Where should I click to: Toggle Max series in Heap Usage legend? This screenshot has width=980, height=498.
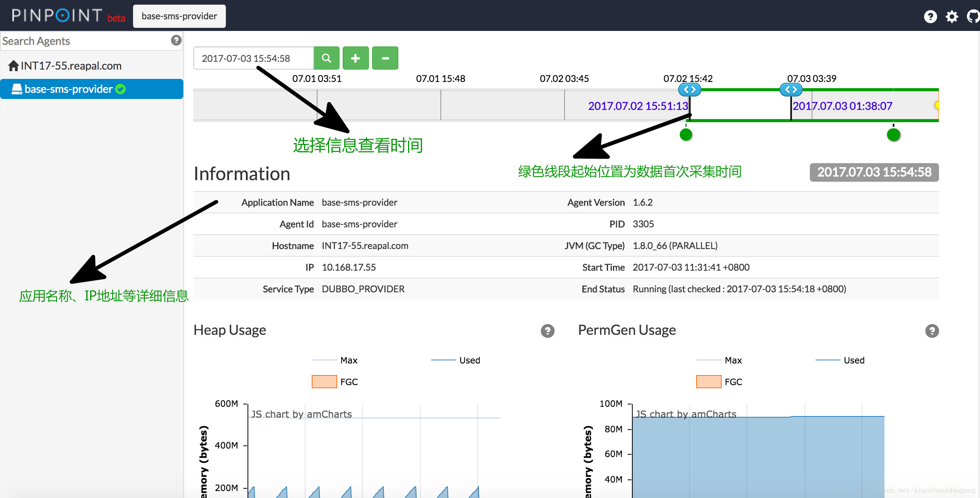(335, 360)
